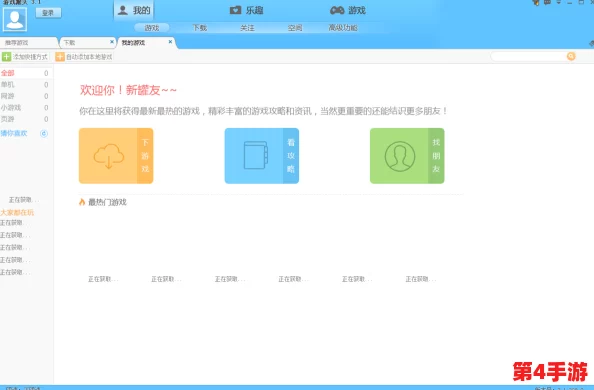Close the 下载 page tab
This screenshot has height=390, width=594.
tap(112, 42)
